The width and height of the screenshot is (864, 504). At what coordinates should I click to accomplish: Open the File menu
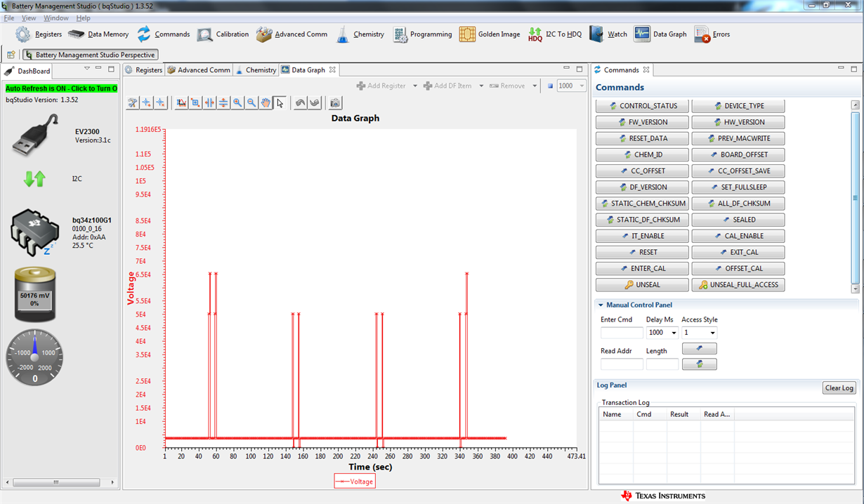coord(9,18)
